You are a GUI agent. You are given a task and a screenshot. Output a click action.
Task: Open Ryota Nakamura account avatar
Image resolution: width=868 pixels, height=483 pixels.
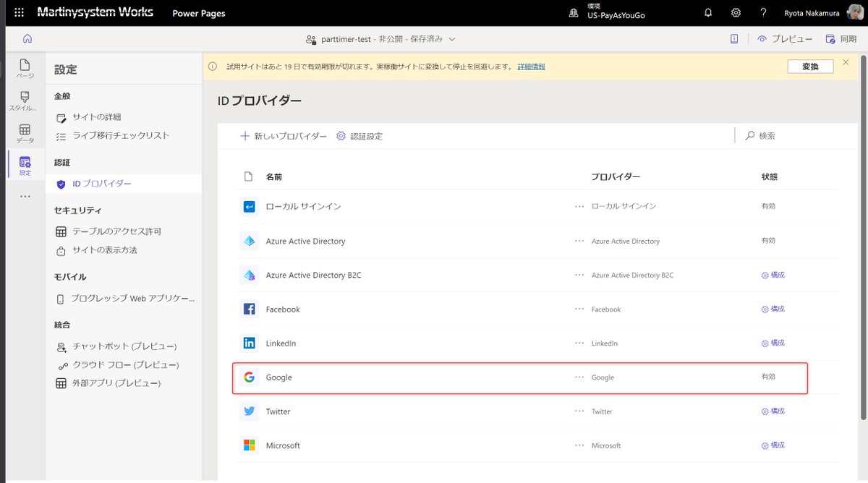click(x=854, y=13)
